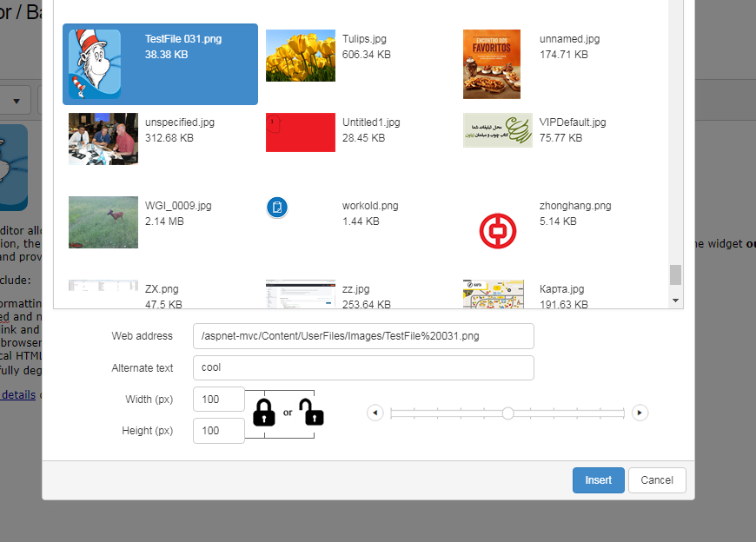Select the TestFile 031.png cat thumbnail
Viewport: 756px width, 542px height.
click(95, 64)
